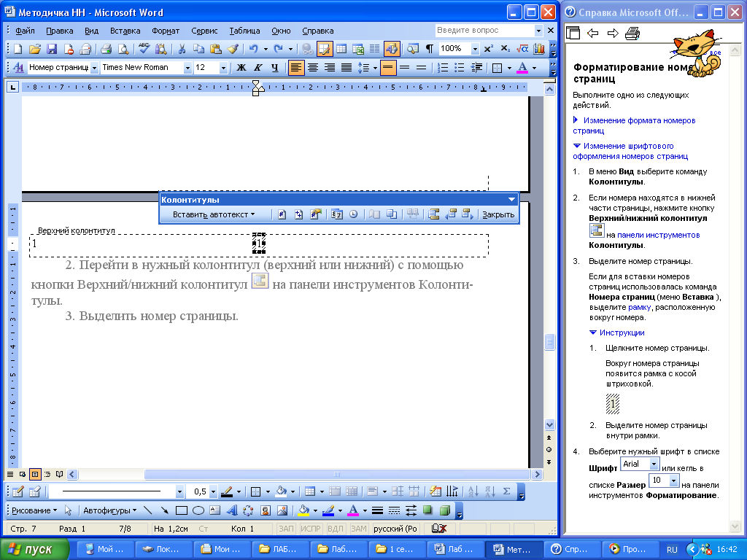Activate the Format Painter brush
Image resolution: width=747 pixels, height=560 pixels.
tap(233, 49)
